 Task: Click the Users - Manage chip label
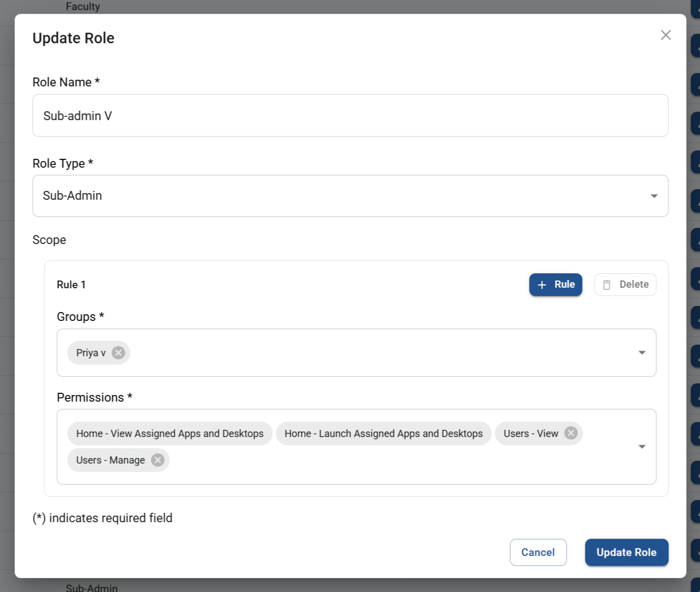pos(110,460)
